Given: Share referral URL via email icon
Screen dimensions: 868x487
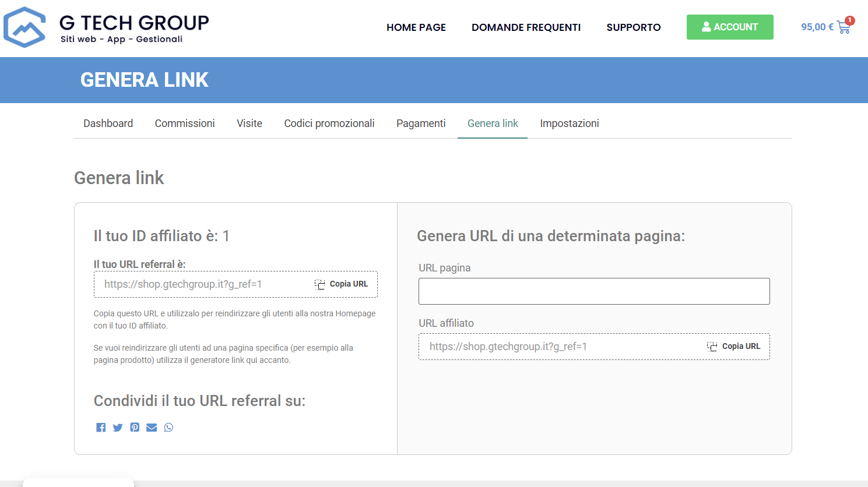Looking at the screenshot, I should 152,428.
